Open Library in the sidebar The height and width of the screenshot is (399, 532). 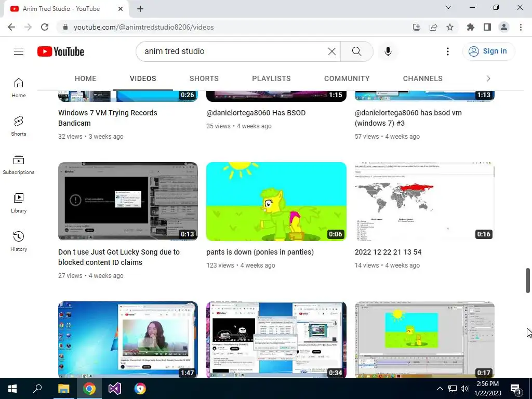tap(19, 203)
